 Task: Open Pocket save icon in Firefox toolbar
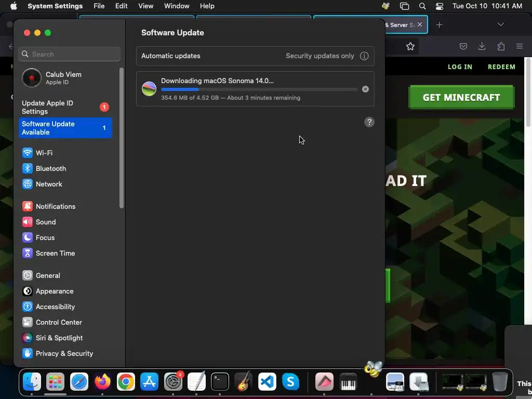[463, 46]
